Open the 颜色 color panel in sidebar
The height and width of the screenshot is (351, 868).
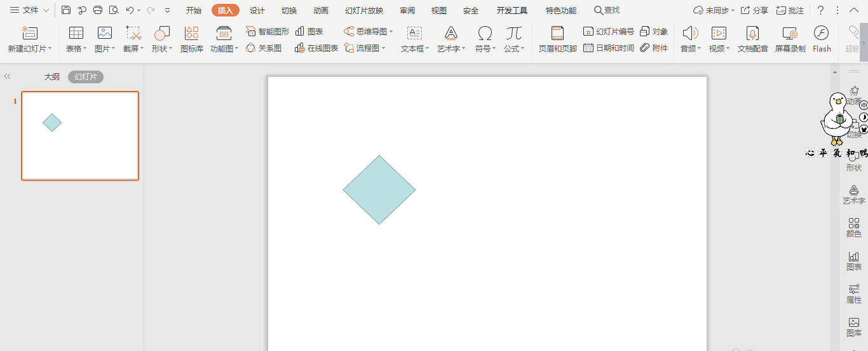[x=853, y=228]
